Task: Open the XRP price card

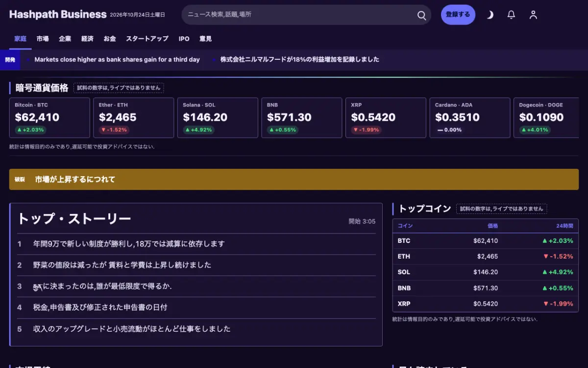Action: click(386, 118)
